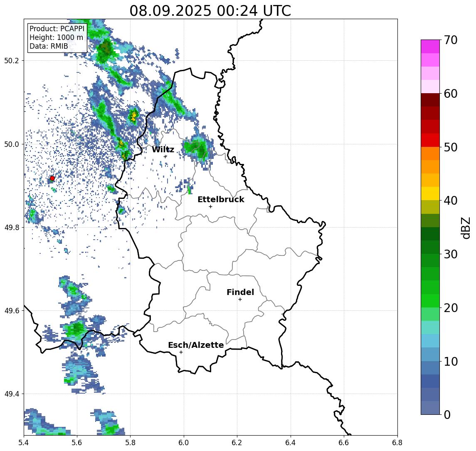Pick the bright yellow segment just above 40
Viewport: 476px width, 451px height.
pos(430,193)
